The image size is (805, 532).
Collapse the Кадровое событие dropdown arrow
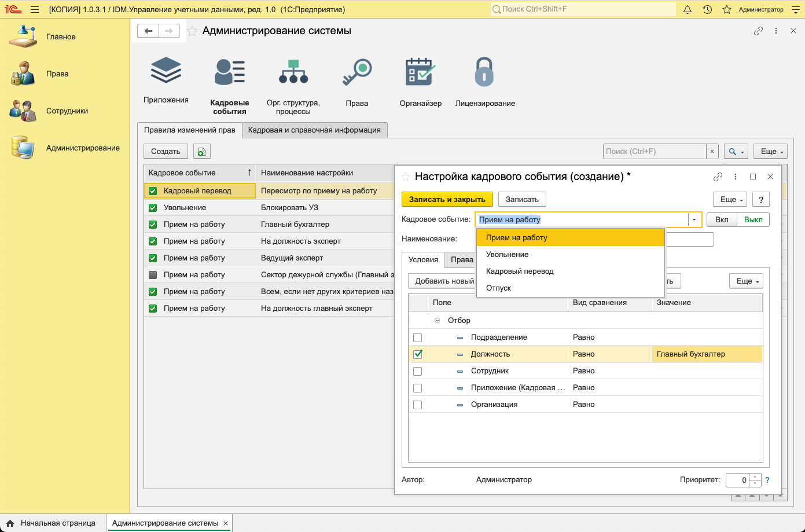pos(694,219)
